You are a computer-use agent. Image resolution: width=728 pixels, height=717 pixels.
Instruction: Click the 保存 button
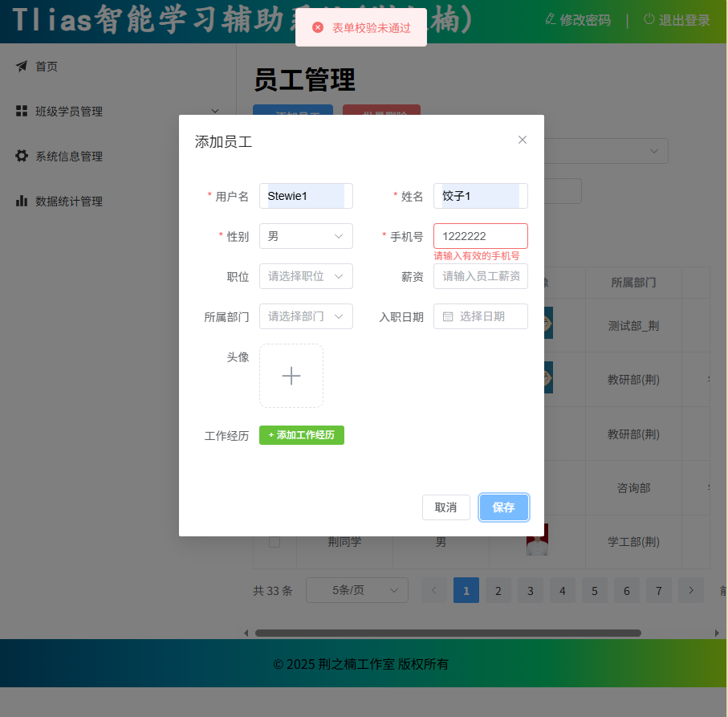pos(503,507)
